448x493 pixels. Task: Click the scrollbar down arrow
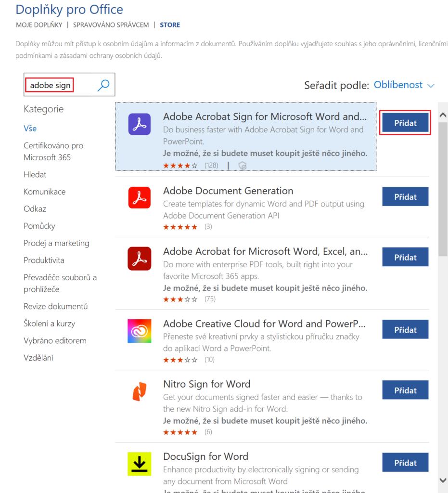coord(443,480)
